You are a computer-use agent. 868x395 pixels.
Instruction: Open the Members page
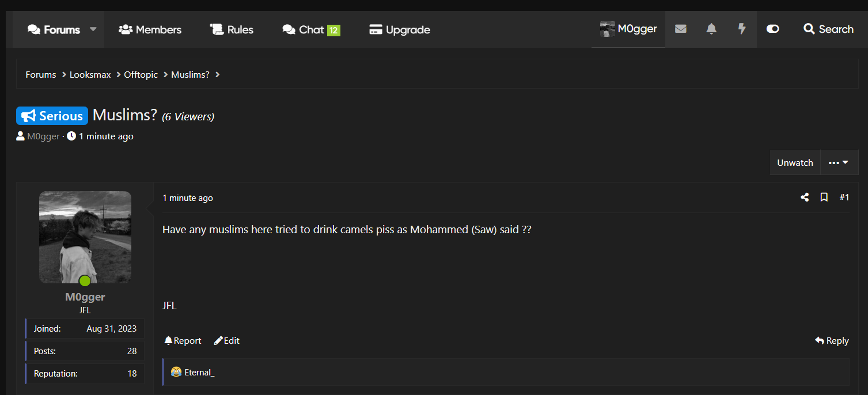point(150,29)
